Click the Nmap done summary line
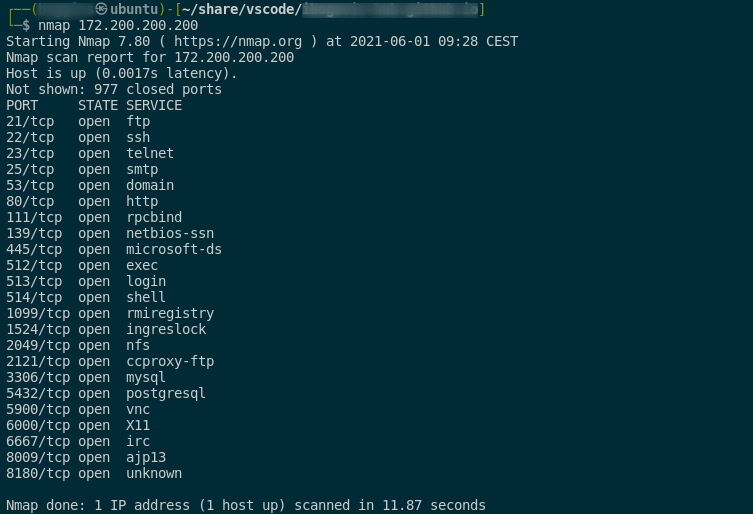This screenshot has width=753, height=514. click(246, 505)
